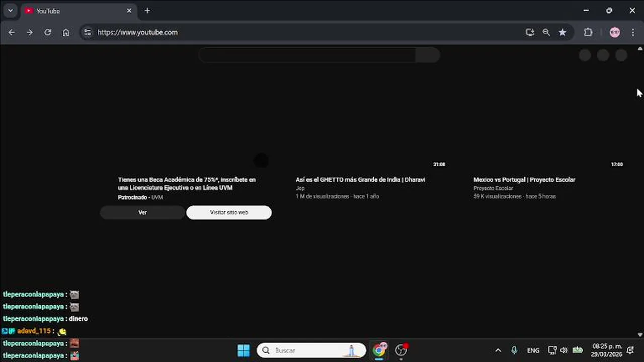Bookmark this page with the star icon
Screen dimensions: 644x362
coord(562,32)
